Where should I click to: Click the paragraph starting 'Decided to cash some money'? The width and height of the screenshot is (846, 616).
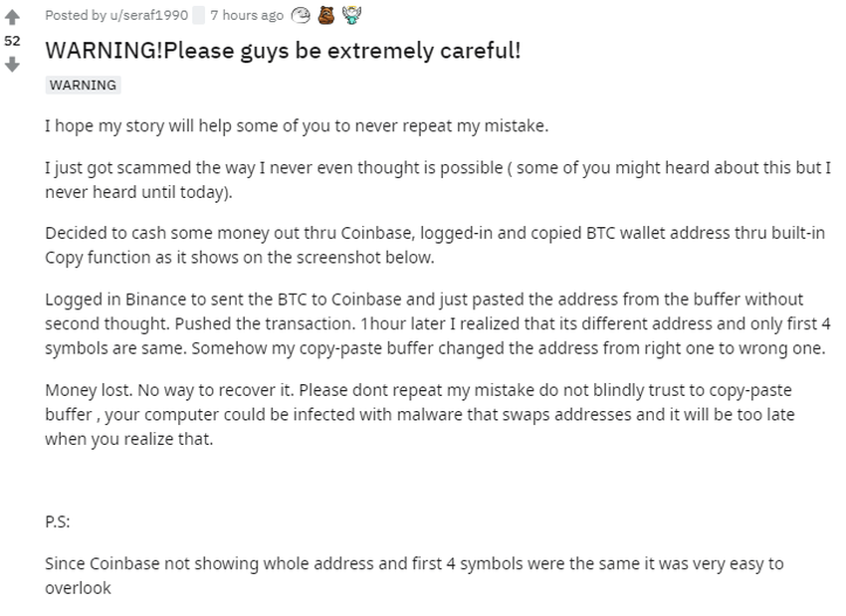coord(435,245)
